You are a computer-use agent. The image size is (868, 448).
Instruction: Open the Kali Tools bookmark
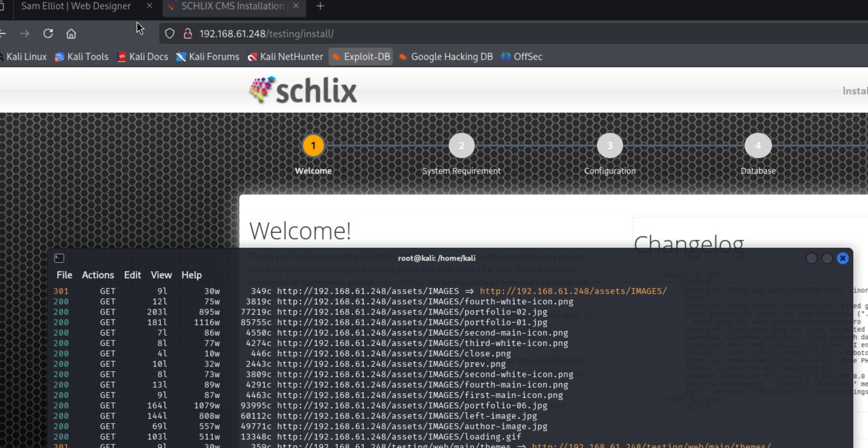[82, 57]
